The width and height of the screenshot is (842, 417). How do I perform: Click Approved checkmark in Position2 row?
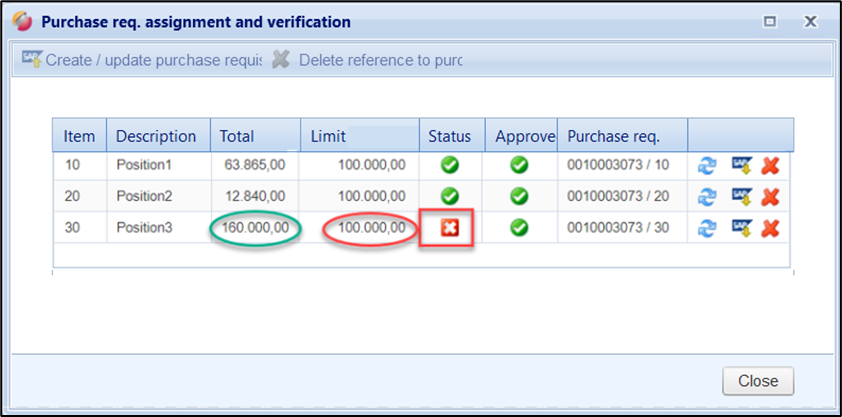pos(519,196)
